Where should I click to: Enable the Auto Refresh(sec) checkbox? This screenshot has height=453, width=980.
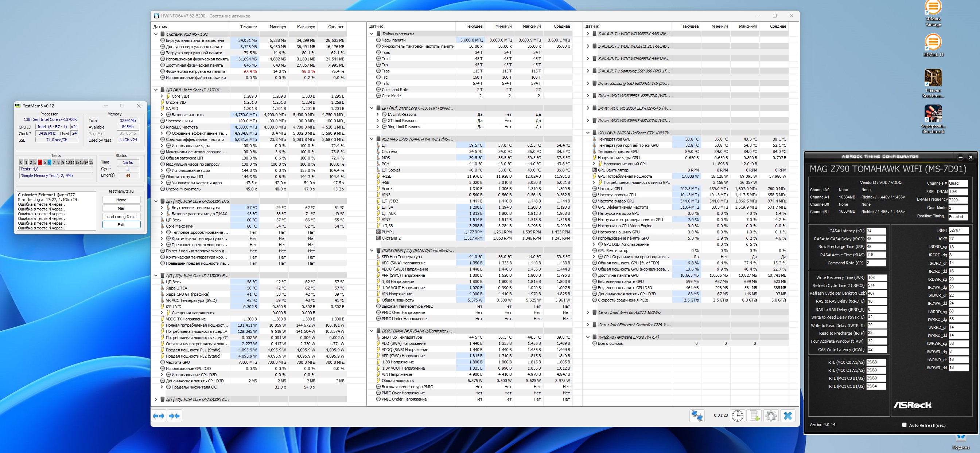(x=904, y=425)
